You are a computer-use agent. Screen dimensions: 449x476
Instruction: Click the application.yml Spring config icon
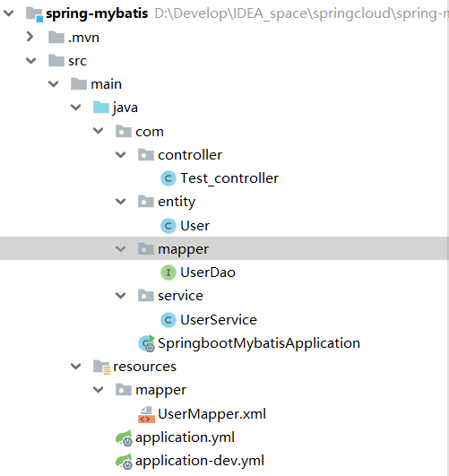(x=124, y=437)
